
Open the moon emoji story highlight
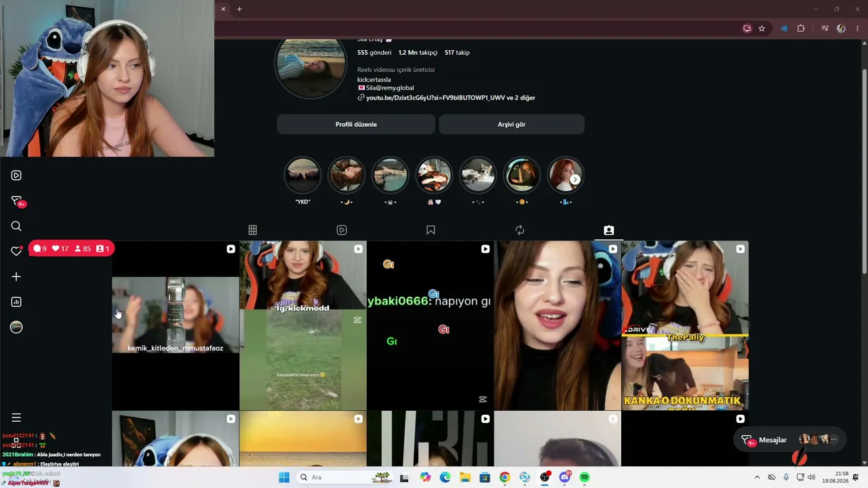346,176
